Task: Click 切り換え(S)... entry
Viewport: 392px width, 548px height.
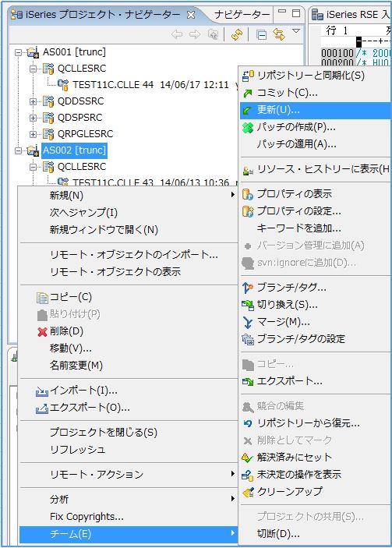Action: (315, 305)
